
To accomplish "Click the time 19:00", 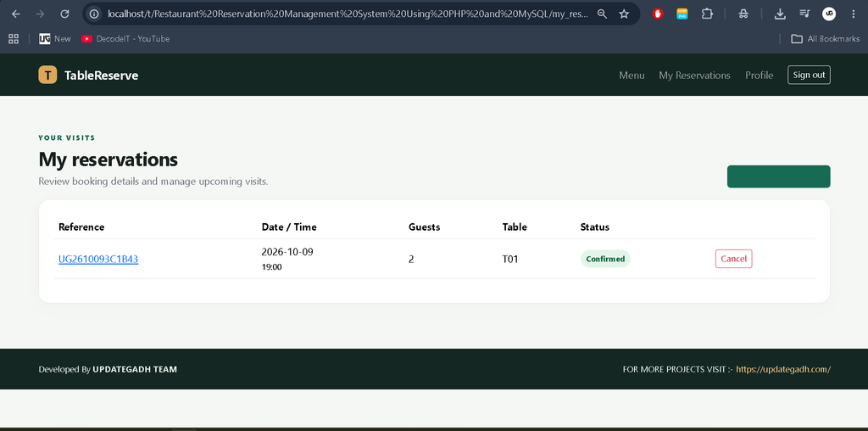I will click(x=272, y=267).
